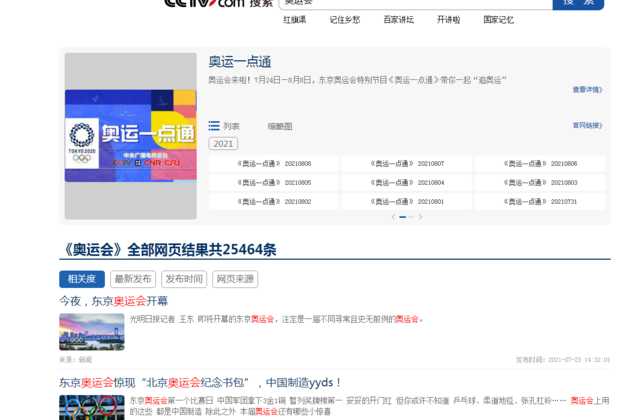Select the second gray pagination dot
The width and height of the screenshot is (620, 420).
coord(411,217)
